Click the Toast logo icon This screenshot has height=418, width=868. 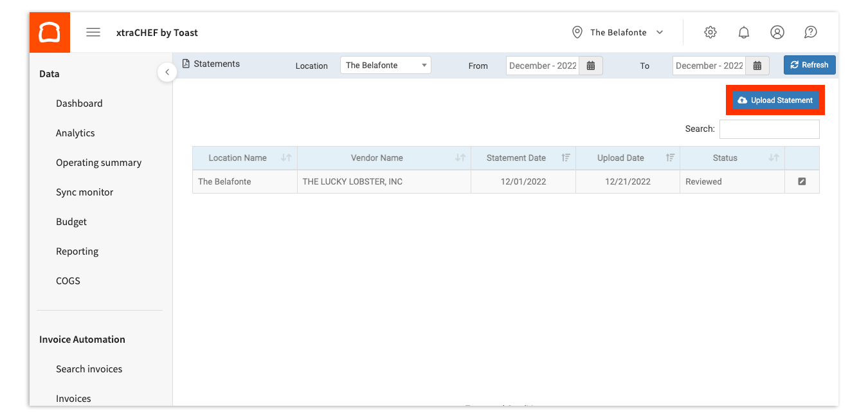(x=50, y=32)
